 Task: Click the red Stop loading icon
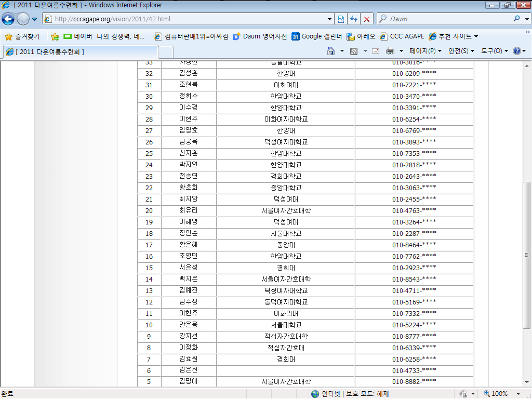click(x=367, y=19)
